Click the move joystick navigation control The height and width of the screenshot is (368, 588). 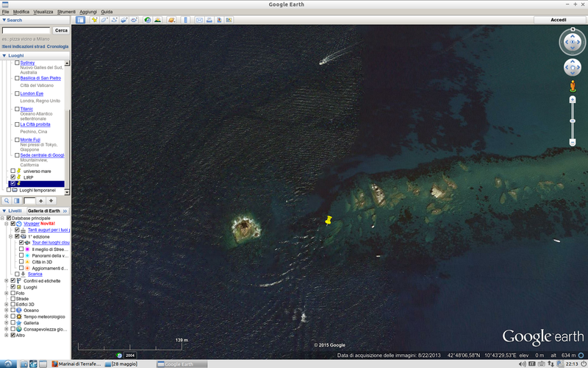click(x=573, y=68)
